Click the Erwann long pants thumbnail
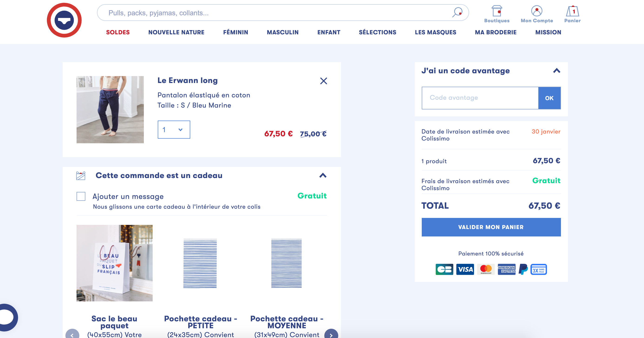 coord(110,109)
